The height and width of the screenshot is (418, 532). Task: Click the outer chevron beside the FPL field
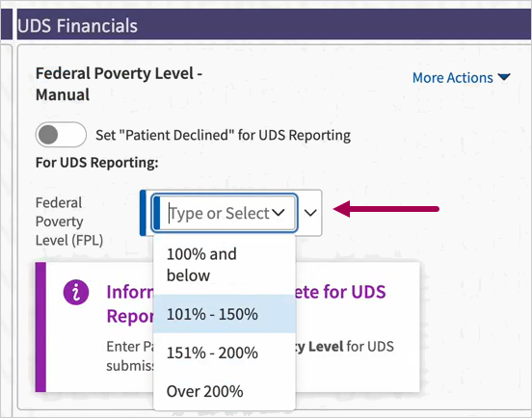310,213
